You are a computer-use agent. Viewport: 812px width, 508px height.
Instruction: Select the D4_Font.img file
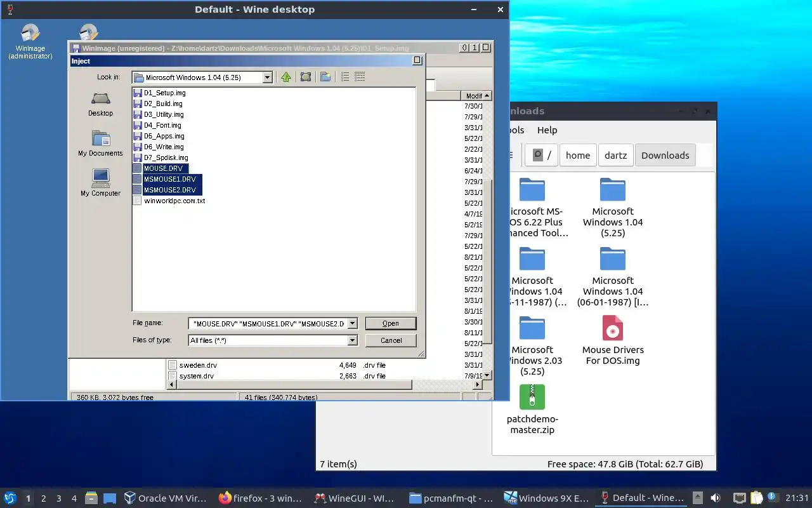coord(158,125)
